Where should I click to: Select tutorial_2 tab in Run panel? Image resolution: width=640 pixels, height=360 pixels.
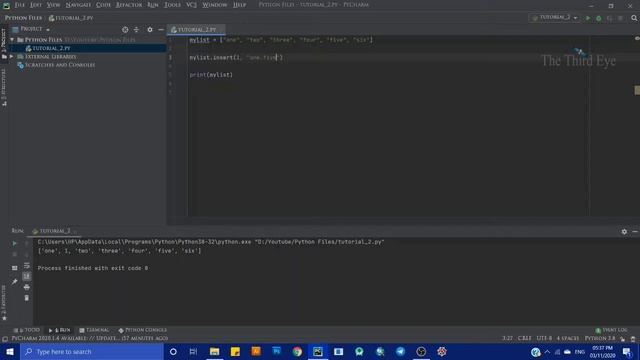(x=55, y=231)
